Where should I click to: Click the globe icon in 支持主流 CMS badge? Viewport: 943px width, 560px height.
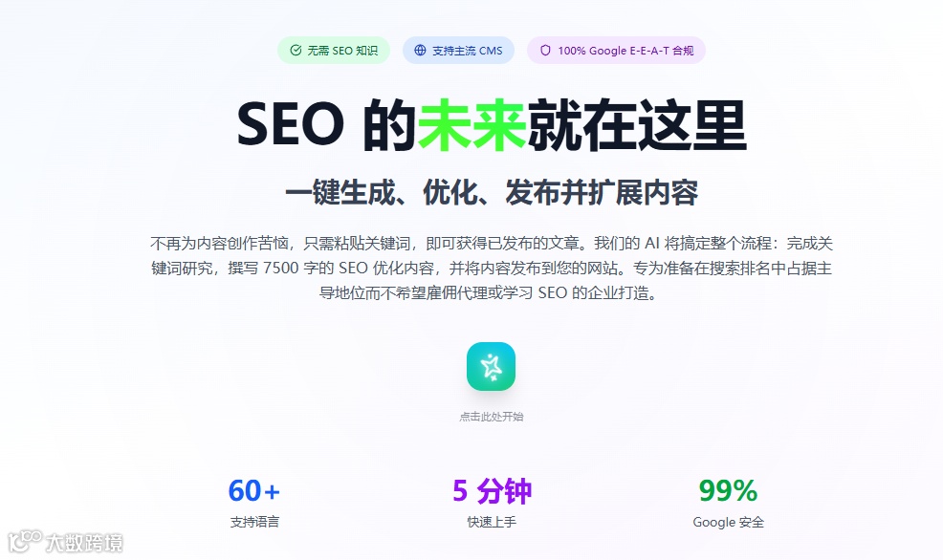coord(421,51)
